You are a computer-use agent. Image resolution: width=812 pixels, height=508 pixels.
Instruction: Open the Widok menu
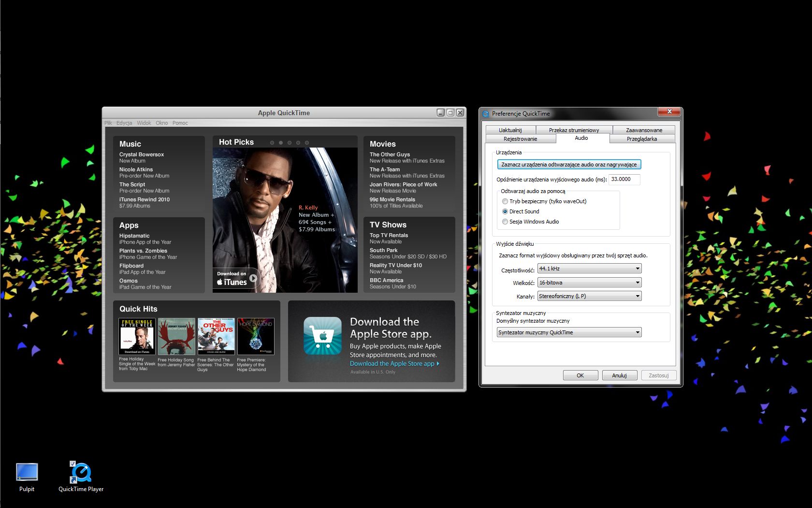[144, 123]
